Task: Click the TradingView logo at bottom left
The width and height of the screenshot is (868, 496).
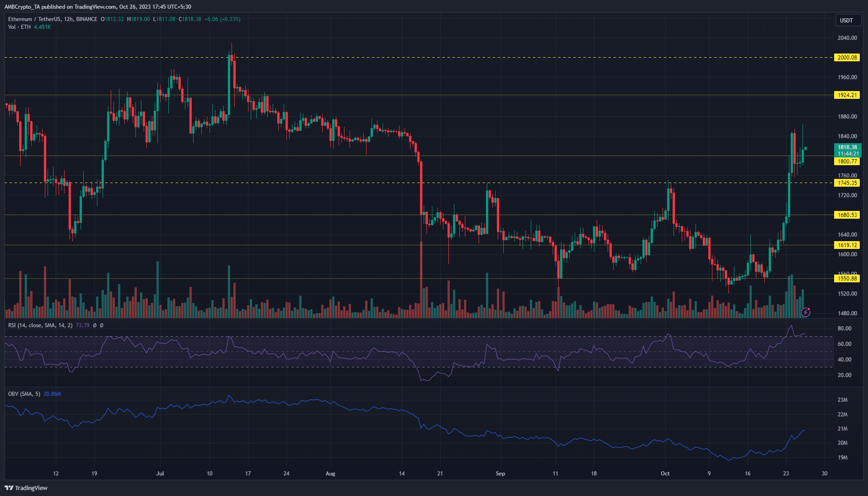Action: click(x=26, y=488)
